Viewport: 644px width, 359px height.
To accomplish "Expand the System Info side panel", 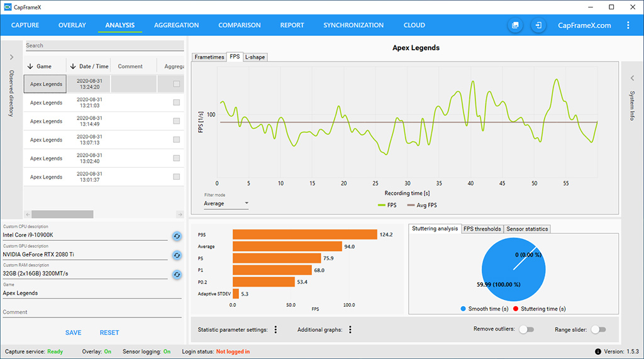I will (x=632, y=77).
